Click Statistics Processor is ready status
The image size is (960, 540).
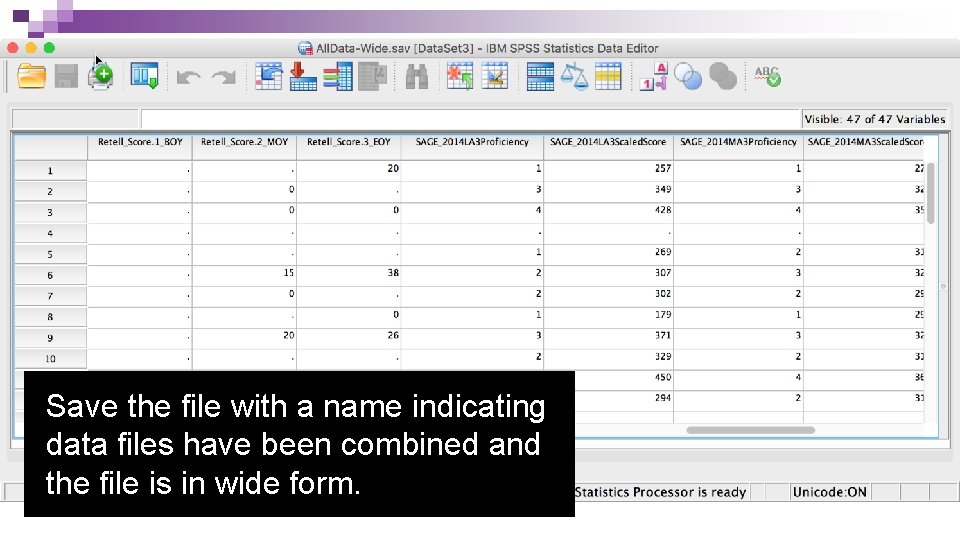point(661,492)
